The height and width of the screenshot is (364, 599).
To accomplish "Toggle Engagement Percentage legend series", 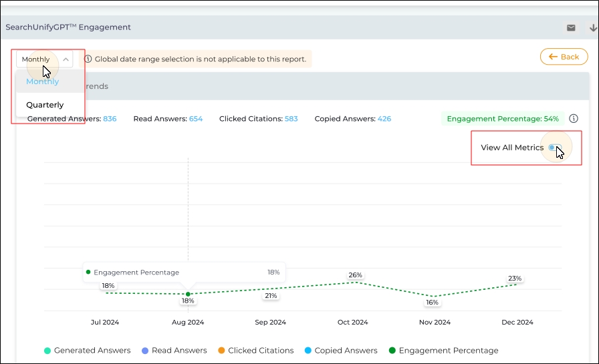I will [443, 351].
